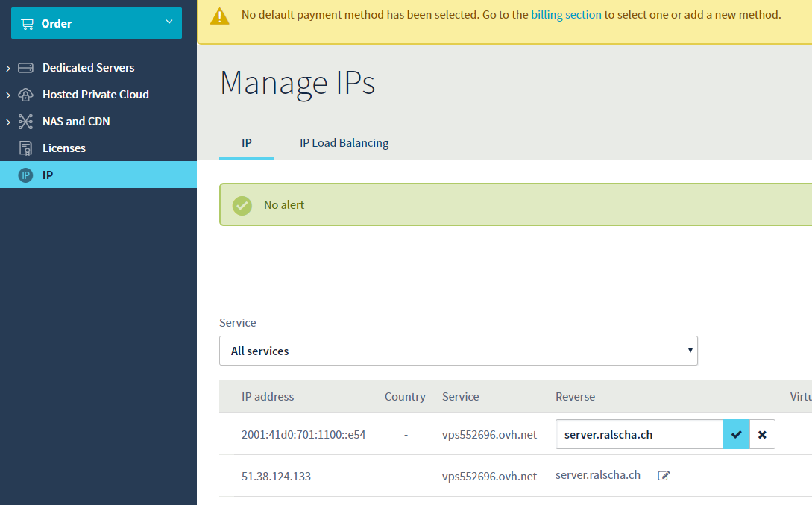Expand the Hosted Private Cloud section

(x=8, y=95)
